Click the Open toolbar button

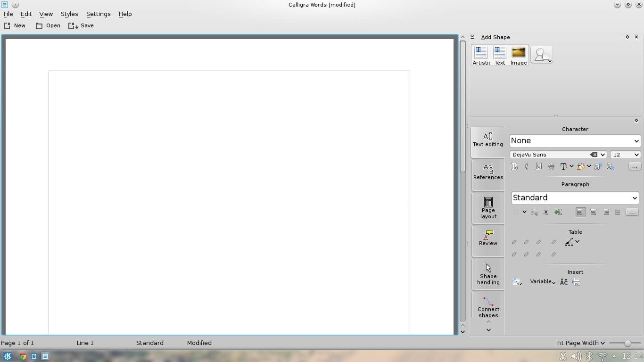pos(48,25)
